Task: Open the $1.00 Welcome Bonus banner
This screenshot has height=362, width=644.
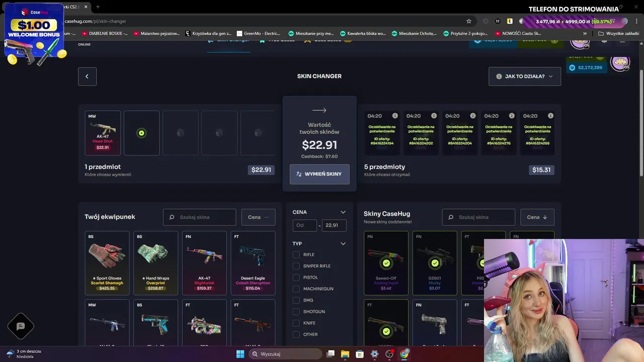Action: click(x=34, y=34)
